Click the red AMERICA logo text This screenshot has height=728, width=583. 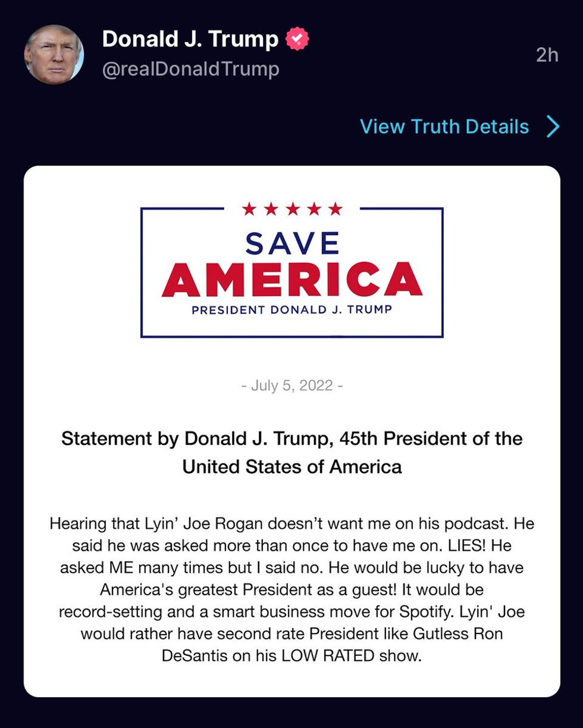point(292,280)
